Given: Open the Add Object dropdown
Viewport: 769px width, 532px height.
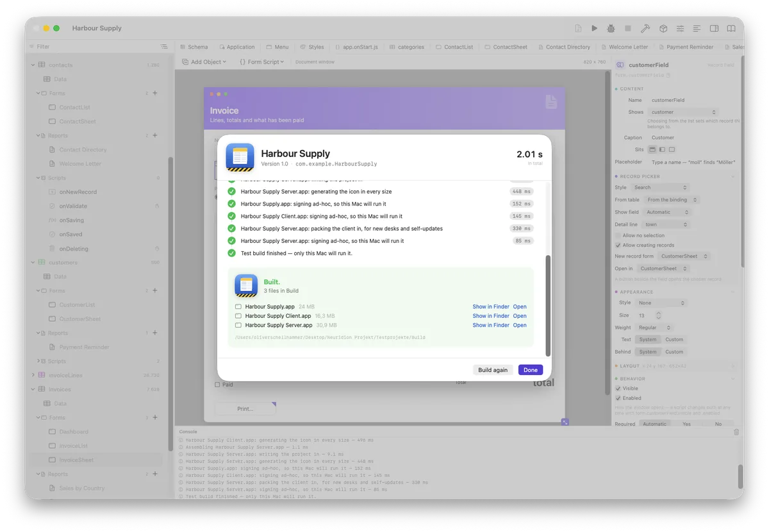Looking at the screenshot, I should pyautogui.click(x=204, y=62).
